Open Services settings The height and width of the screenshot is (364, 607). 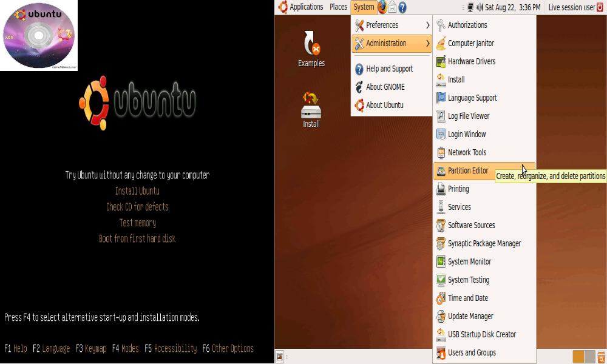[x=484, y=207]
